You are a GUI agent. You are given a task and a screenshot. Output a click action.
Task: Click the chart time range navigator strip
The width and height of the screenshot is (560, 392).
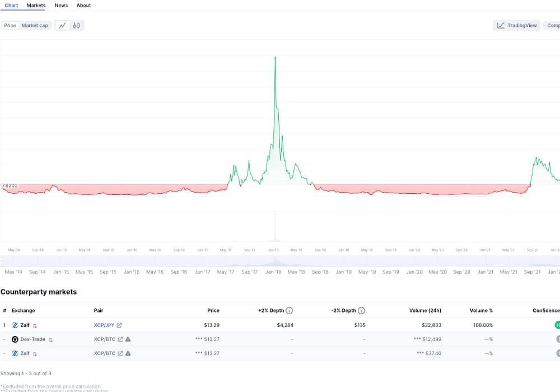coord(280,262)
